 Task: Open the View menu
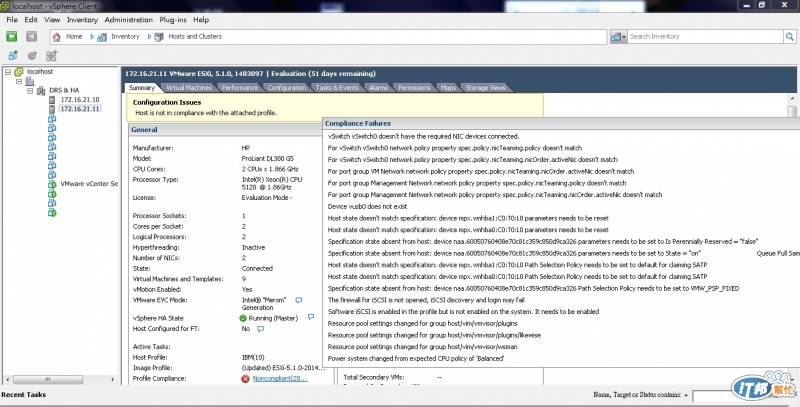point(52,20)
